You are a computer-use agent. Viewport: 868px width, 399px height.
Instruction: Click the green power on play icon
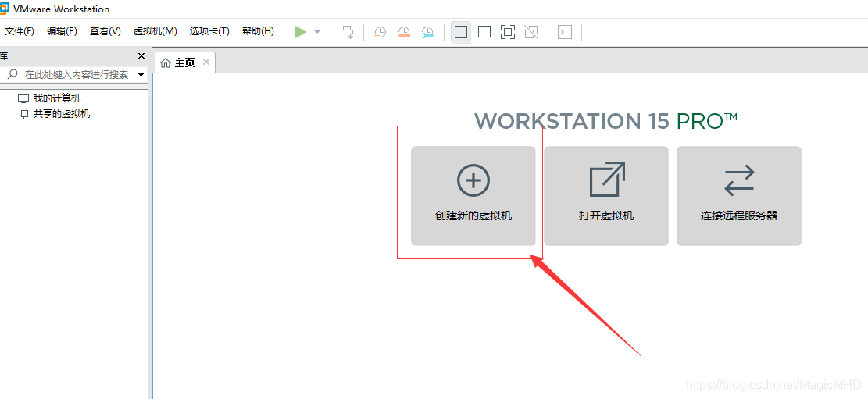301,32
